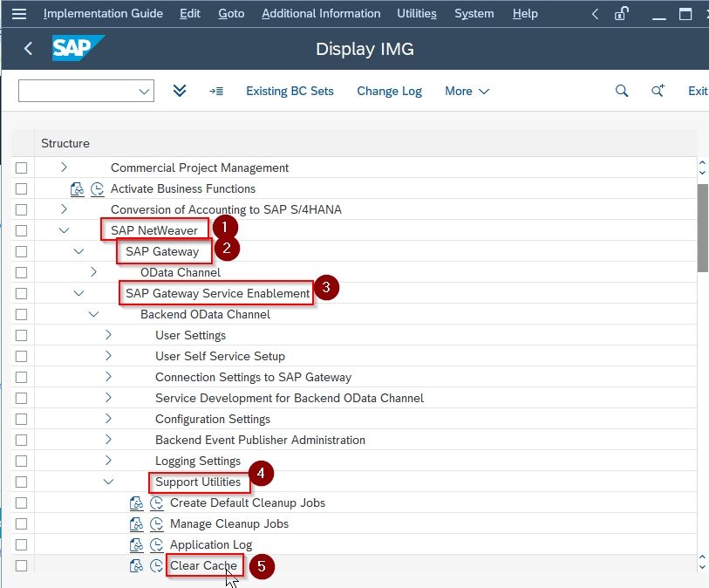Collapse SAP Gateway Service Enablement node
This screenshot has width=709, height=588.
pyautogui.click(x=78, y=293)
